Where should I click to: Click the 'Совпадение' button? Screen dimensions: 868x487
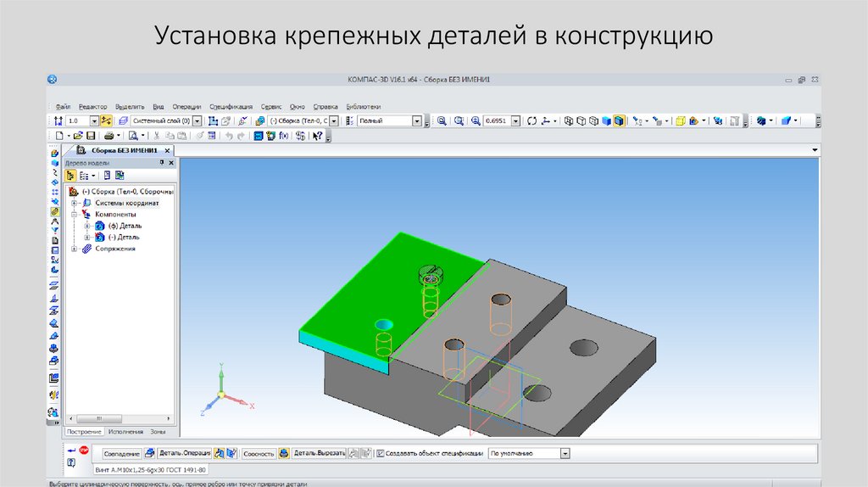click(122, 454)
